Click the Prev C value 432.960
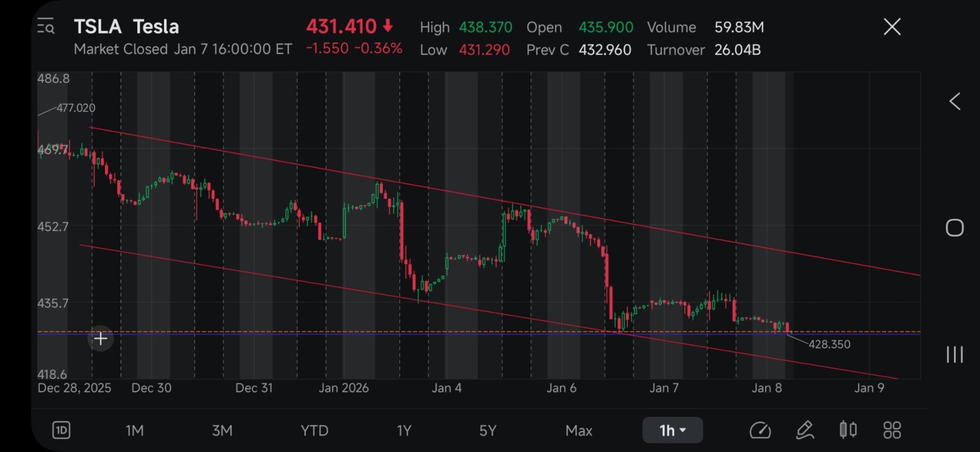 (x=605, y=50)
